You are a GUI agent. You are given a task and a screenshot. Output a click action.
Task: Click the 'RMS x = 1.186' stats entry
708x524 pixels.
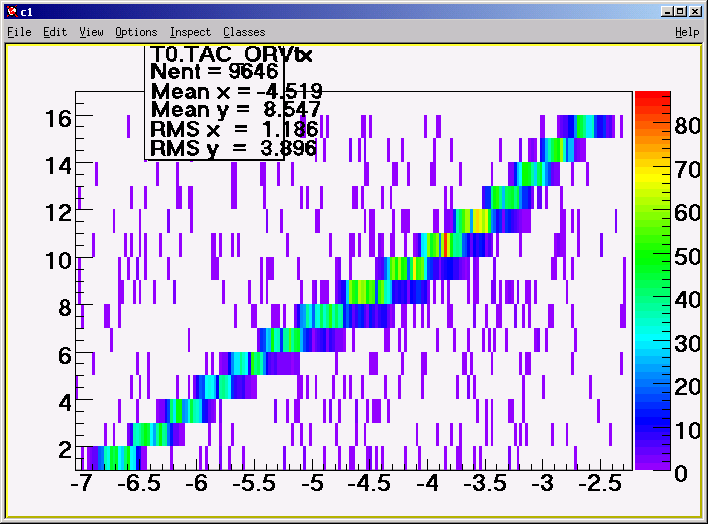pyautogui.click(x=234, y=130)
